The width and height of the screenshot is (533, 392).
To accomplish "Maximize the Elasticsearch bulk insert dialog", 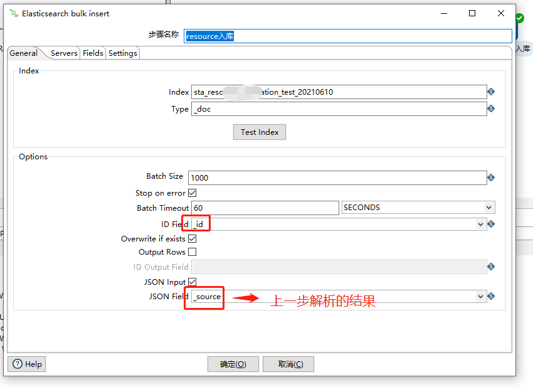I will [472, 13].
